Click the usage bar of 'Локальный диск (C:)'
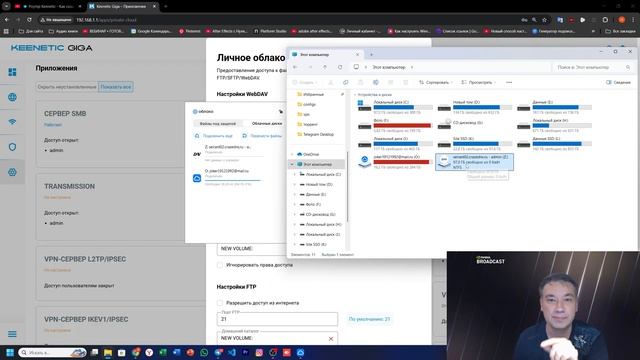 point(403,107)
